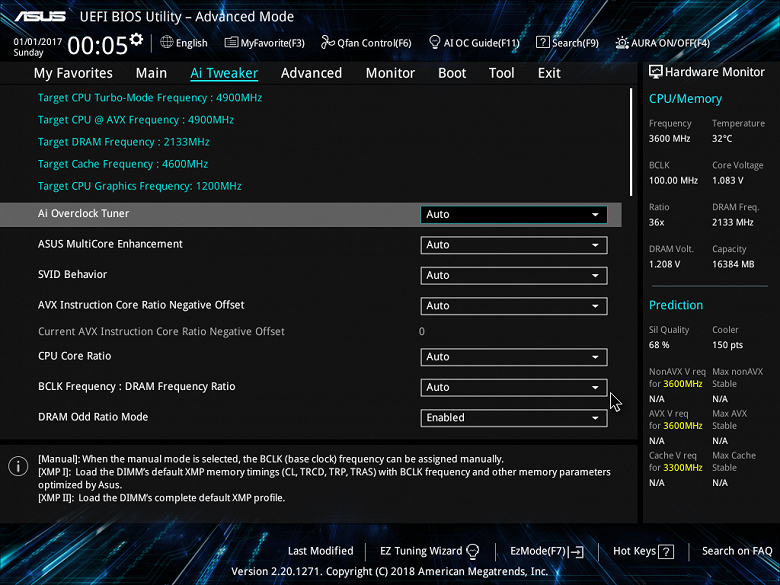
Task: Click the EZ Tuning Wizard bulb icon
Action: (473, 551)
